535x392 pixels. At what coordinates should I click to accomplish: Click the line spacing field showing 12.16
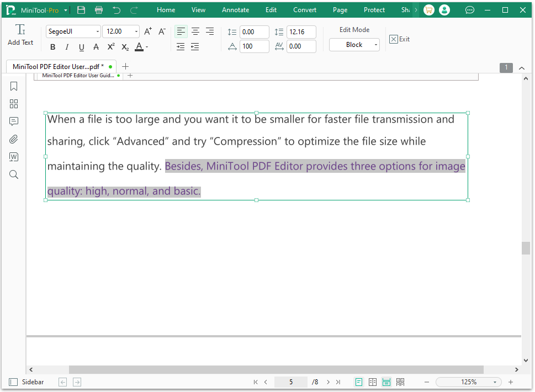tap(301, 31)
